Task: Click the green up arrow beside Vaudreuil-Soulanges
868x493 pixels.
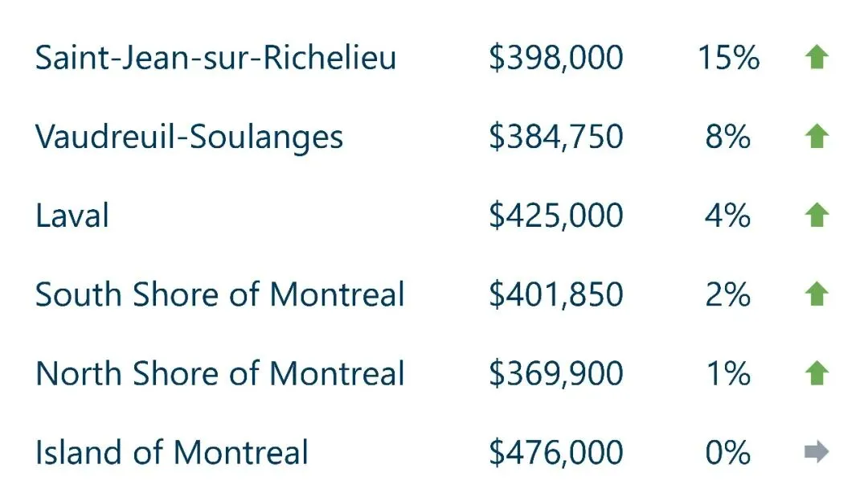Action: pyautogui.click(x=816, y=137)
